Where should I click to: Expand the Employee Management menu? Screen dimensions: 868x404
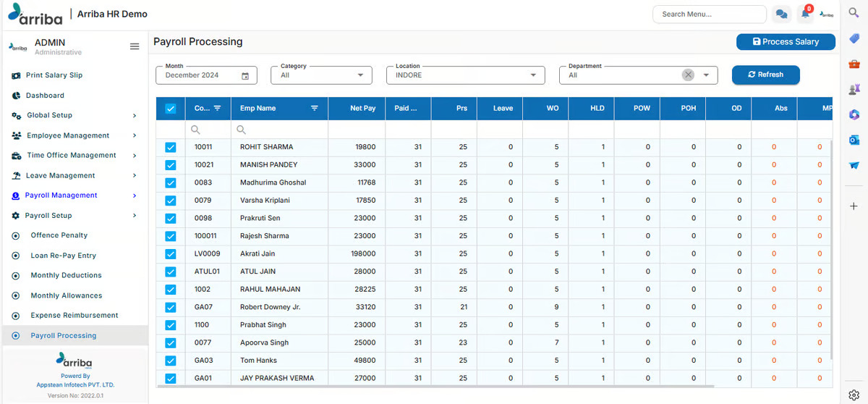[x=68, y=135]
